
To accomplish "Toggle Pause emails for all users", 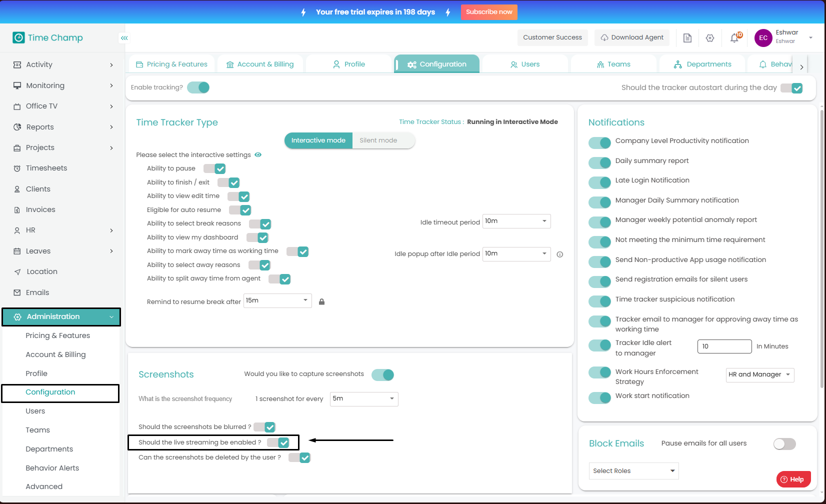I will click(784, 443).
